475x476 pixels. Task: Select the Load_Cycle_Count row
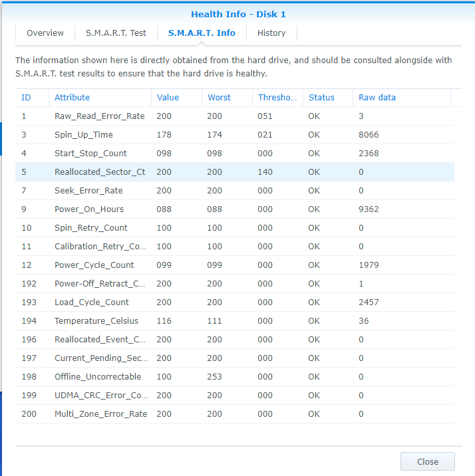(x=235, y=302)
